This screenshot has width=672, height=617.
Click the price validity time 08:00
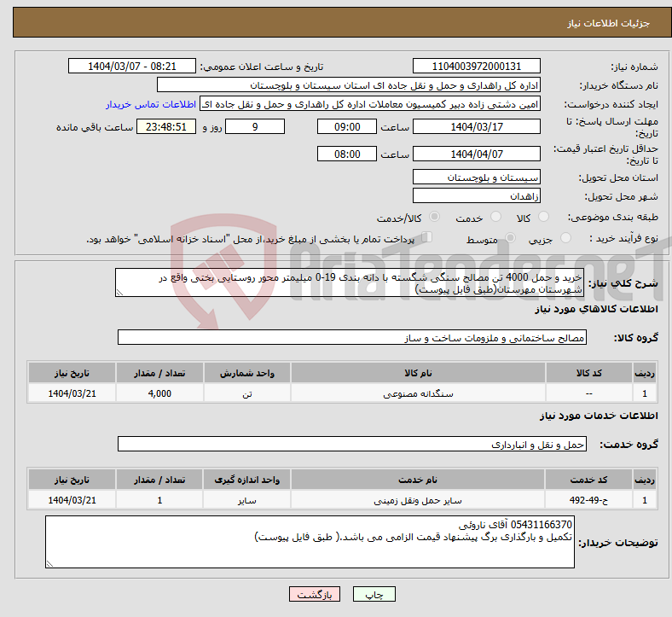pyautogui.click(x=347, y=154)
